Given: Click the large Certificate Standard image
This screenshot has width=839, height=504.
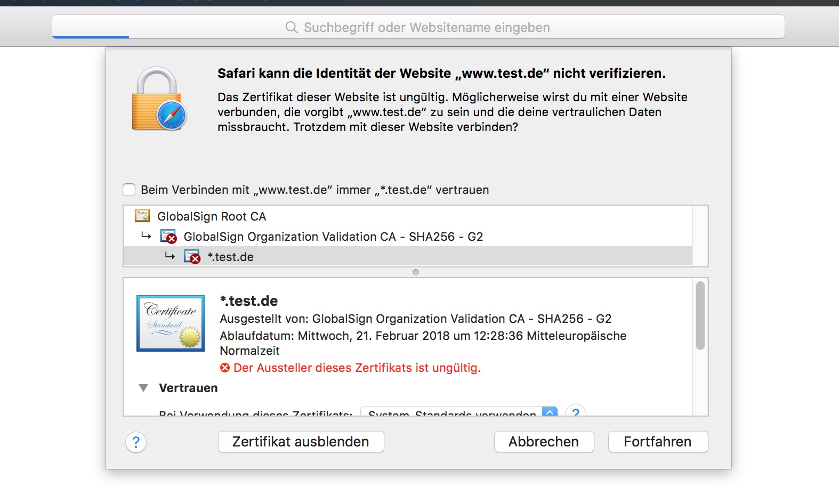Looking at the screenshot, I should 171,323.
